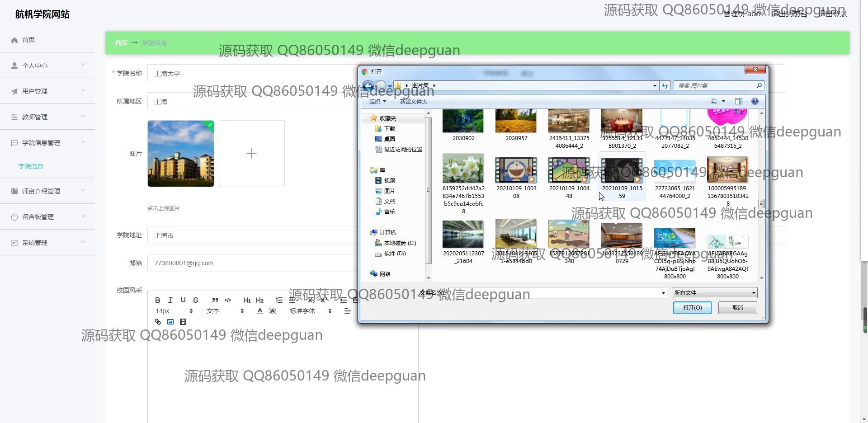This screenshot has width=868, height=423.
Task: Open the file dialog help icon
Action: point(755,102)
